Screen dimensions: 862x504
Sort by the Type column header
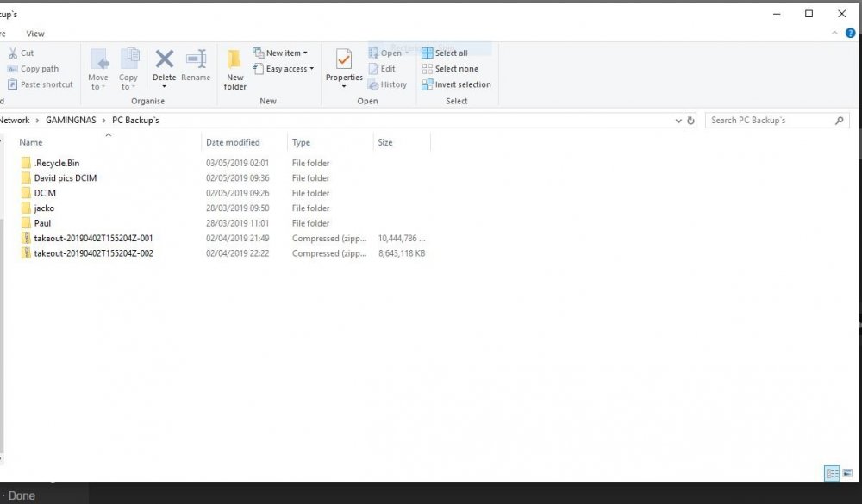(301, 142)
